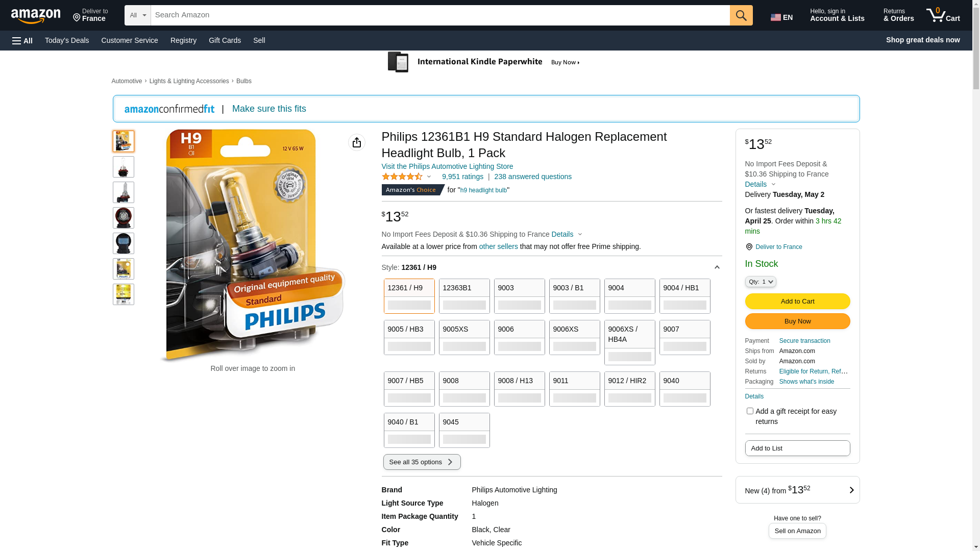Click the Add to Cart button
The width and height of the screenshot is (980, 551).
click(x=797, y=302)
